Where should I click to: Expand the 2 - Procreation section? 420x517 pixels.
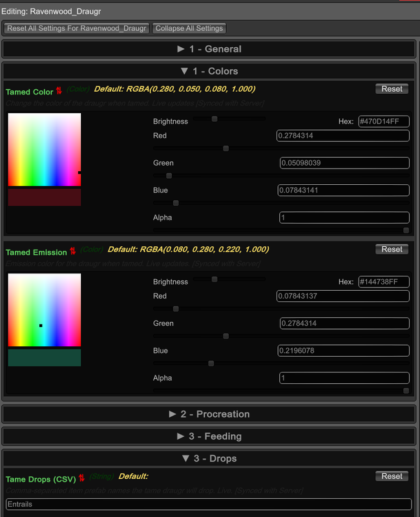[209, 414]
